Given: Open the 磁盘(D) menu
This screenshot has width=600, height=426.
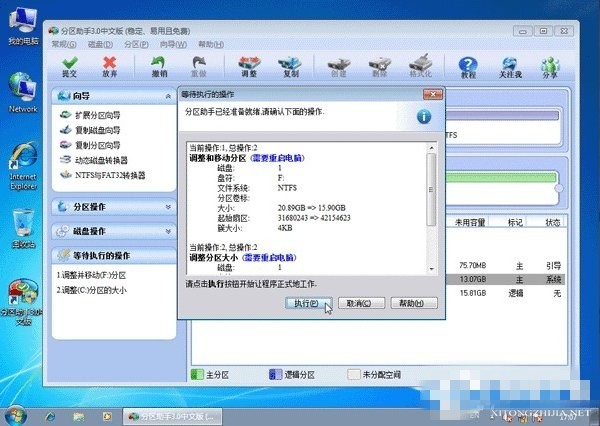Looking at the screenshot, I should point(100,44).
